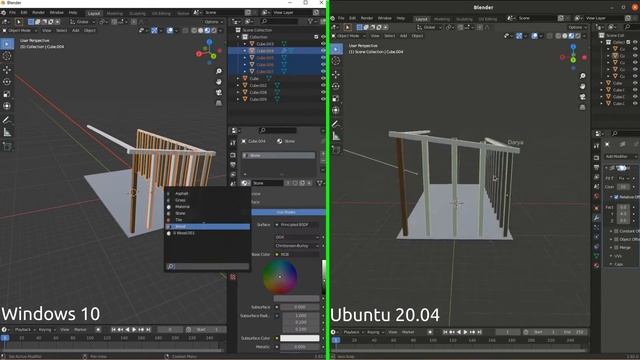Switch to Modeling tab in Windows Blender

tap(115, 13)
